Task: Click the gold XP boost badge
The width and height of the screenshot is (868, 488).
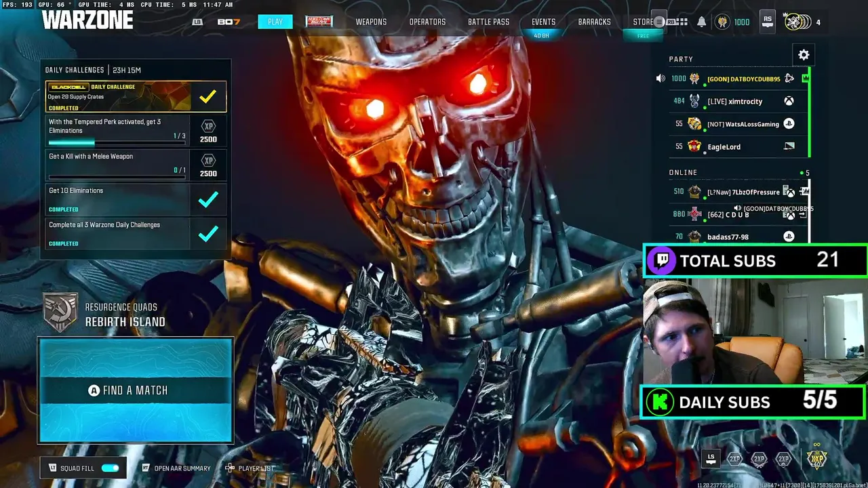Action: coord(816,458)
